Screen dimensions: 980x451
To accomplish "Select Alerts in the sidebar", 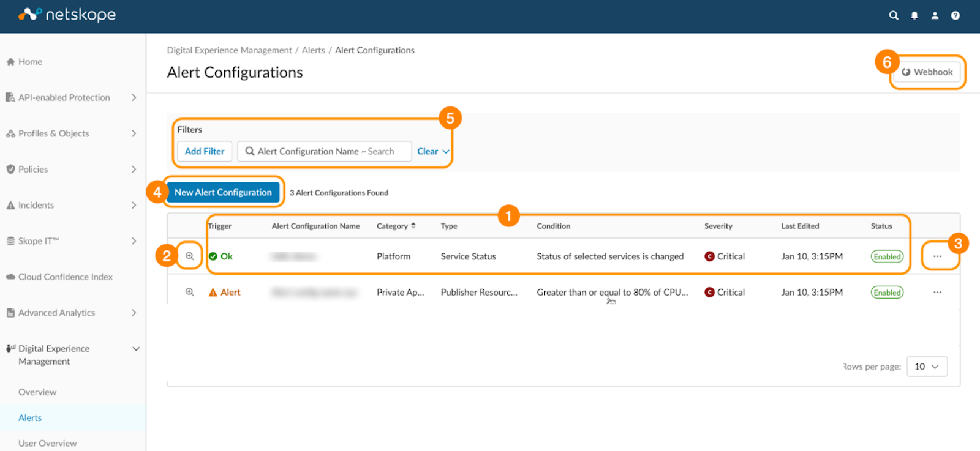I will pyautogui.click(x=30, y=418).
